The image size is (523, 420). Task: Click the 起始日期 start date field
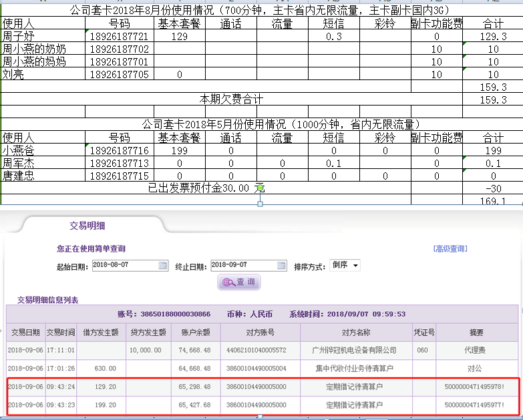point(124,266)
